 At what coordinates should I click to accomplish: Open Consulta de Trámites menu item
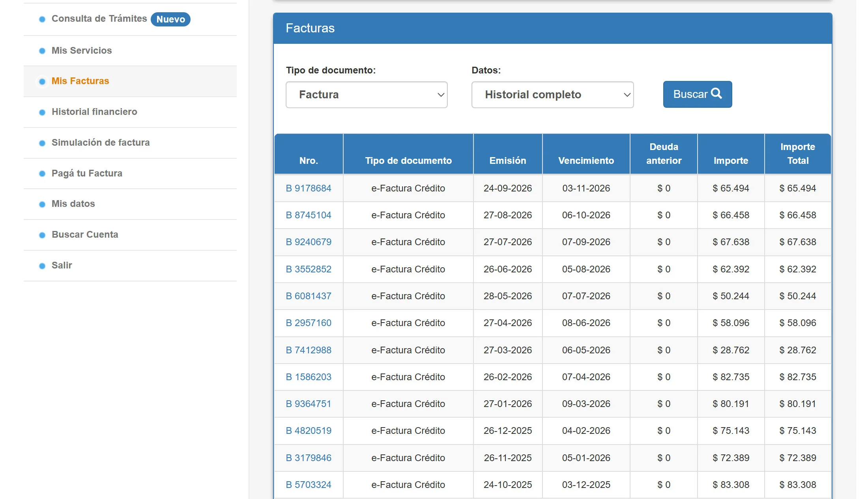99,19
